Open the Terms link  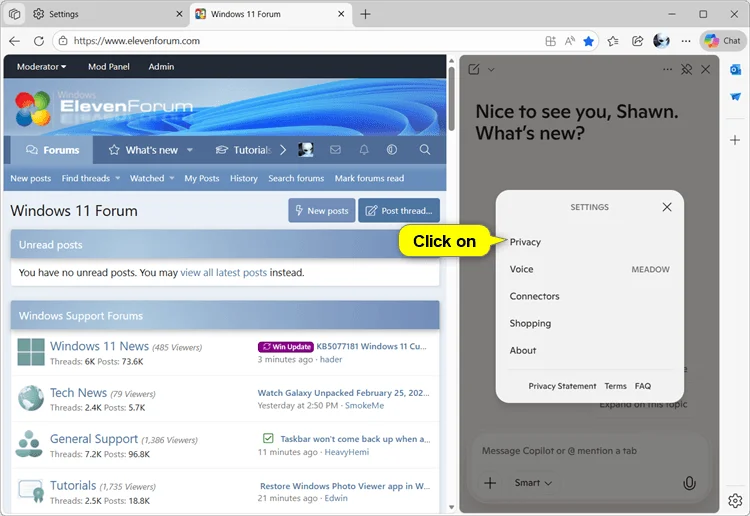tap(615, 386)
